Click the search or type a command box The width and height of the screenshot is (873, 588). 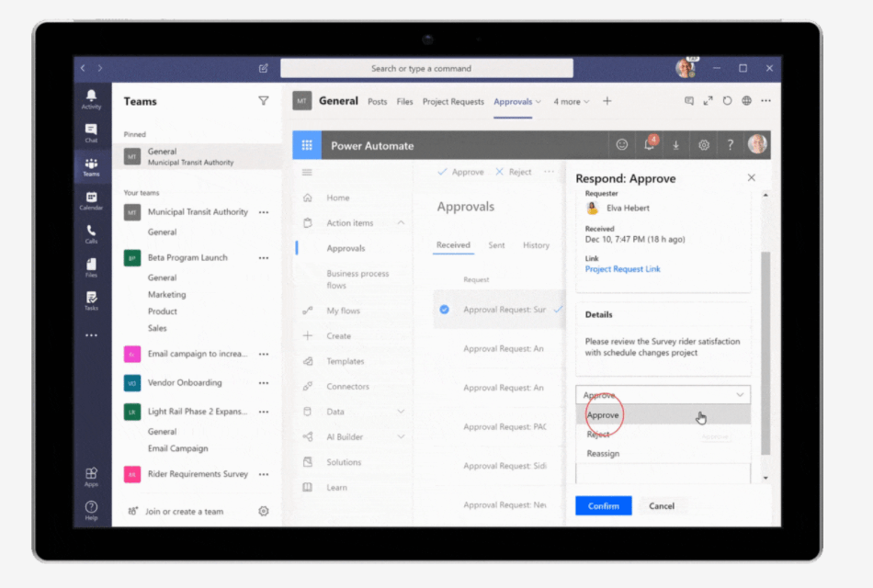click(426, 69)
